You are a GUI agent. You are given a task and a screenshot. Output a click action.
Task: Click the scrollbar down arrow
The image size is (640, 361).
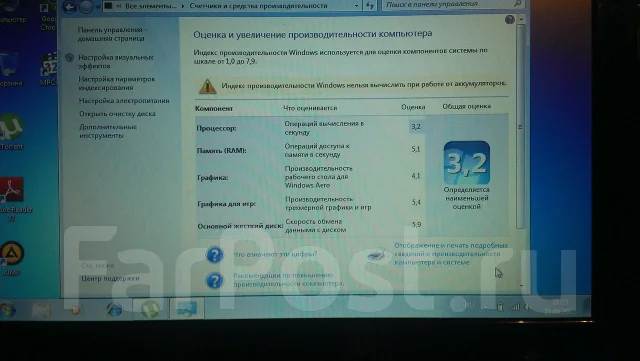pyautogui.click(x=522, y=285)
